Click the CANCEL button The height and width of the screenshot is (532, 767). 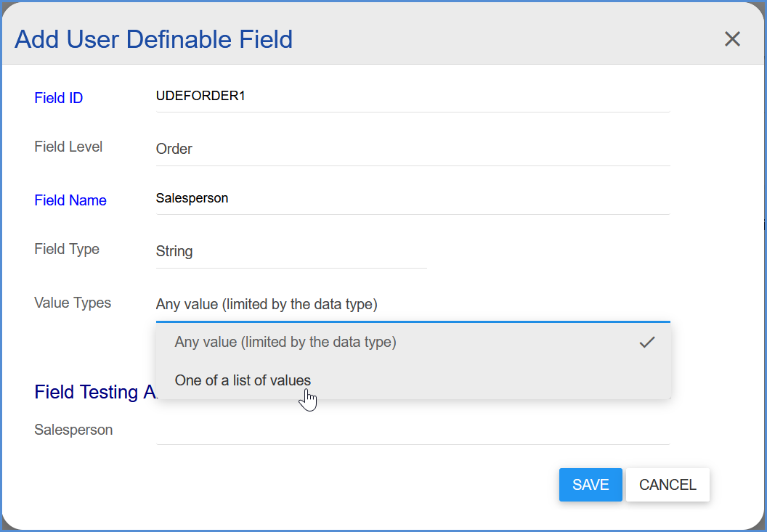pos(667,485)
